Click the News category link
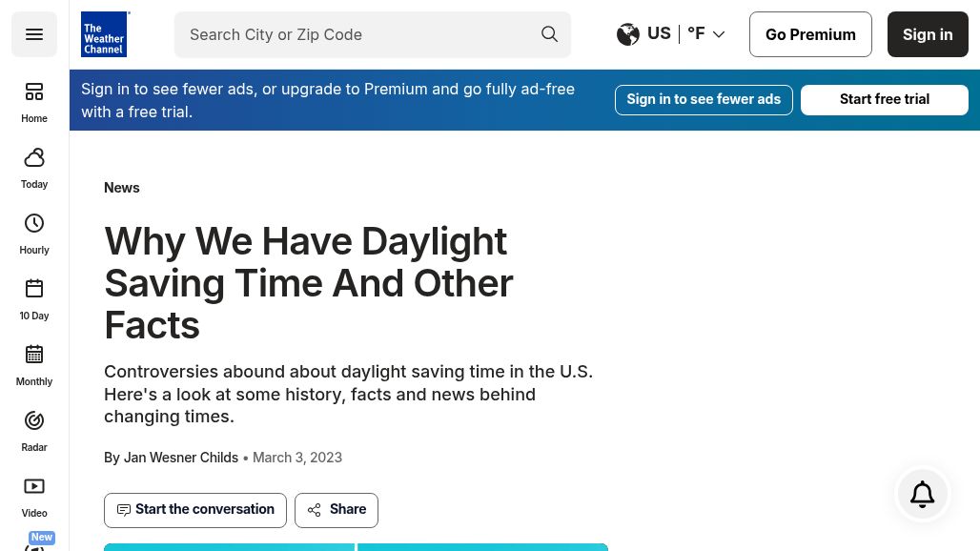 (121, 188)
